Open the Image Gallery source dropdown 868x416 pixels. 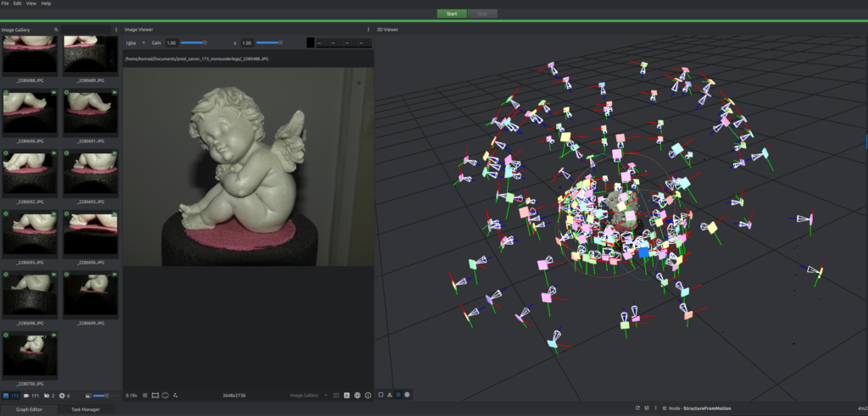point(309,396)
